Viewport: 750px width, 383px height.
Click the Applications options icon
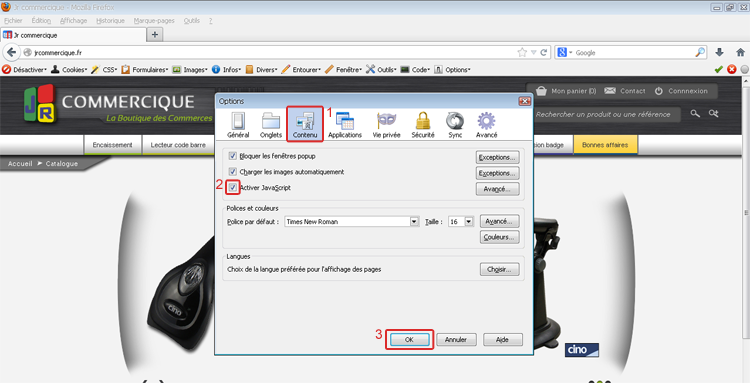[x=345, y=125]
